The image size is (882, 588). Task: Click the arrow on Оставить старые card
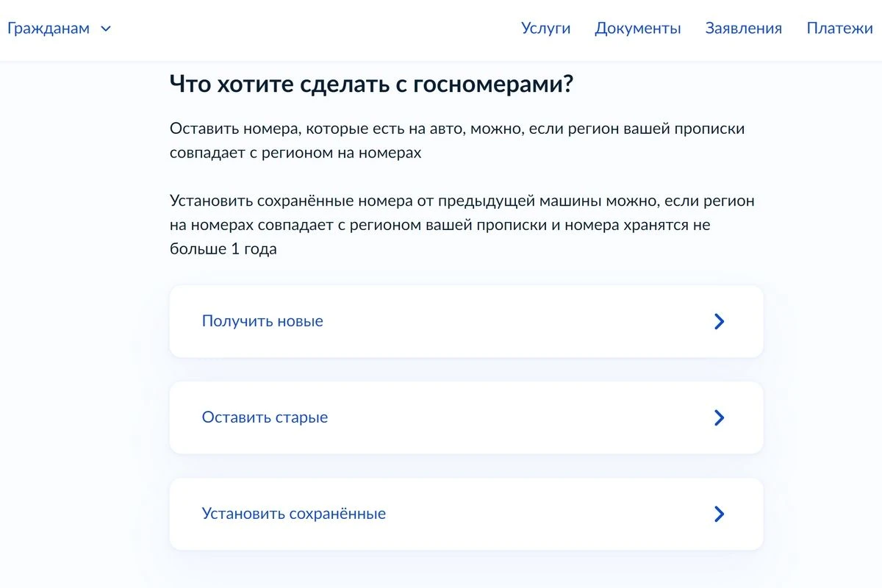(720, 417)
